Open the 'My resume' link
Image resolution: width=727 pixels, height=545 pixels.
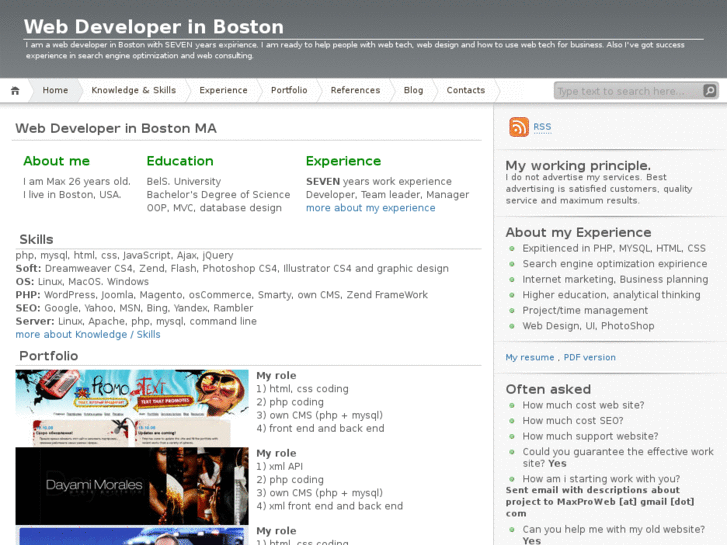(x=529, y=358)
